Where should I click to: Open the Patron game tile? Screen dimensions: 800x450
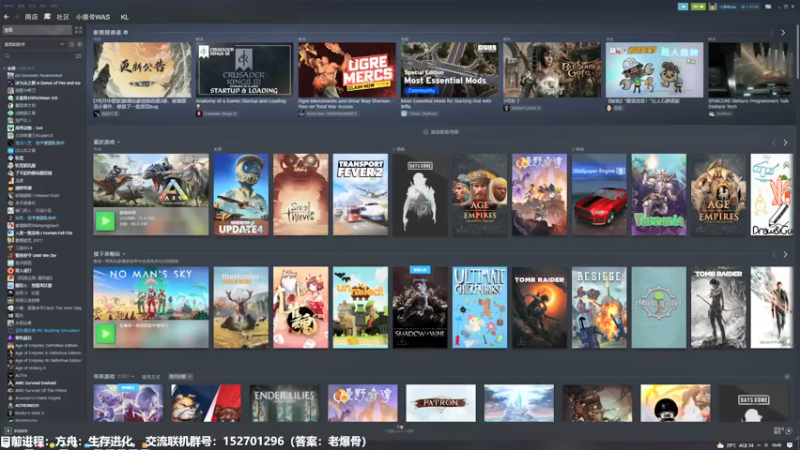click(441, 403)
